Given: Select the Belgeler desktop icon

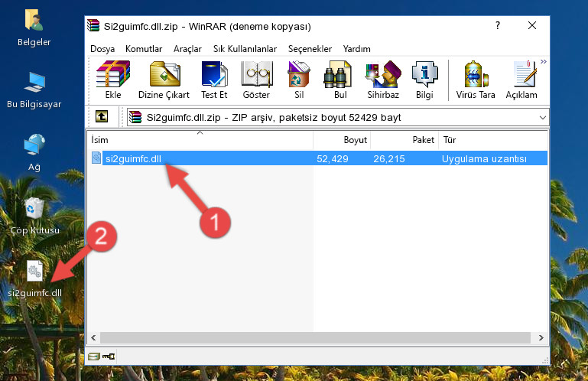Looking at the screenshot, I should pos(34,28).
